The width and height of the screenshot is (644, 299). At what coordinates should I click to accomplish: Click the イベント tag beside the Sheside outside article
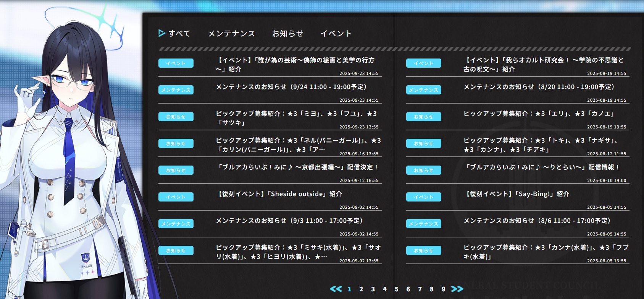[176, 197]
